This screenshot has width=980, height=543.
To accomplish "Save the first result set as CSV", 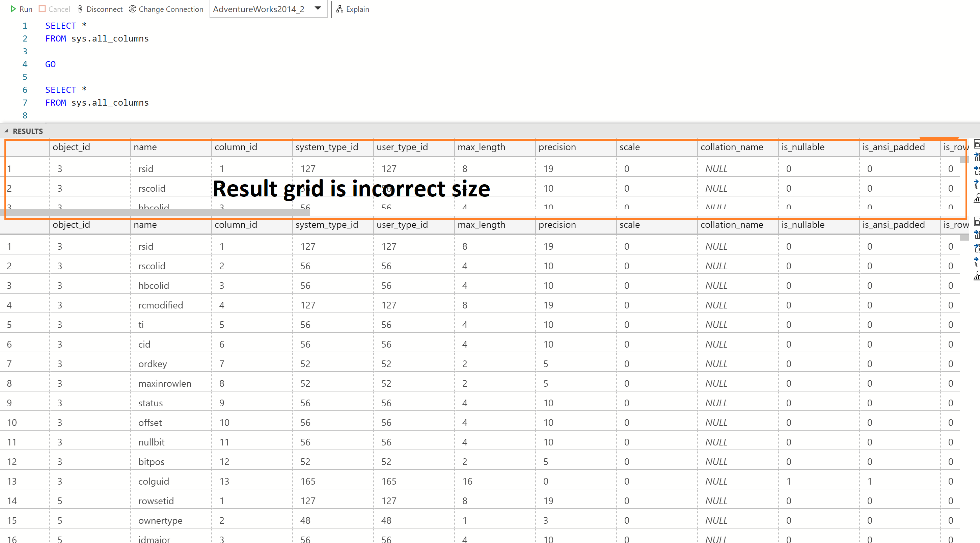I will point(977,144).
